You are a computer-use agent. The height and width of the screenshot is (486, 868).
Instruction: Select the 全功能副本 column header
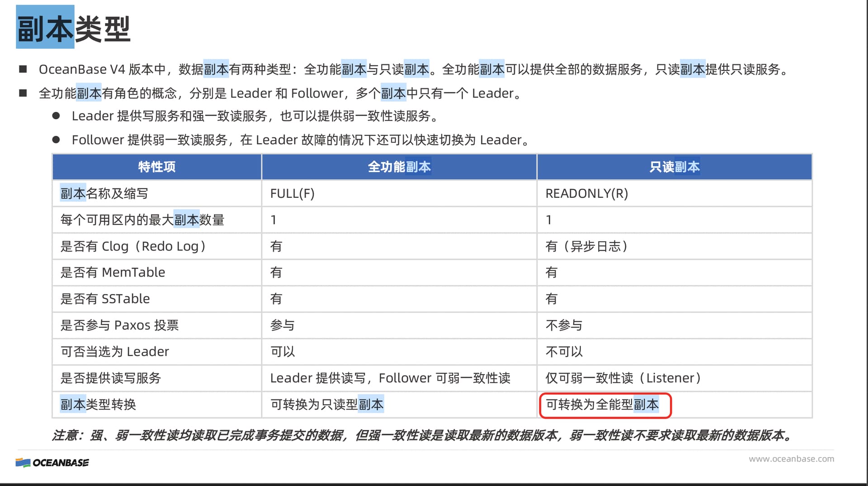[399, 167]
